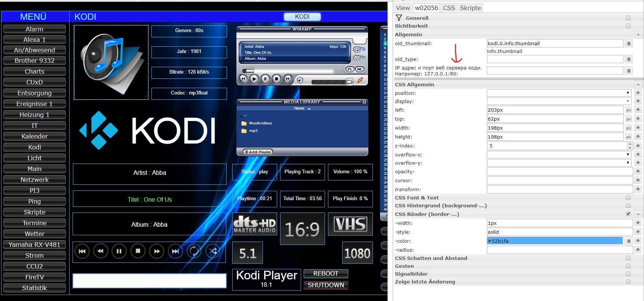644x301 pixels.
Task: Pause playback in the Kodi control bar
Action: click(119, 251)
